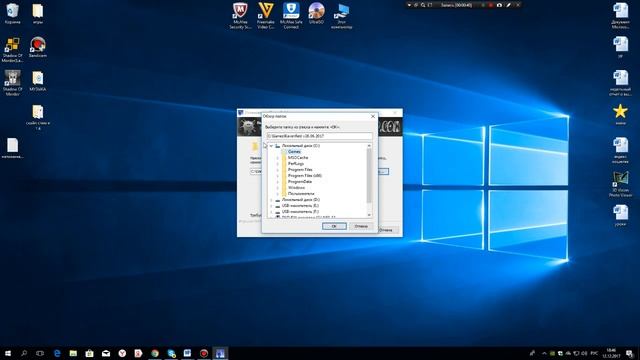Click the folder tree vertical scrollbar

(369, 176)
